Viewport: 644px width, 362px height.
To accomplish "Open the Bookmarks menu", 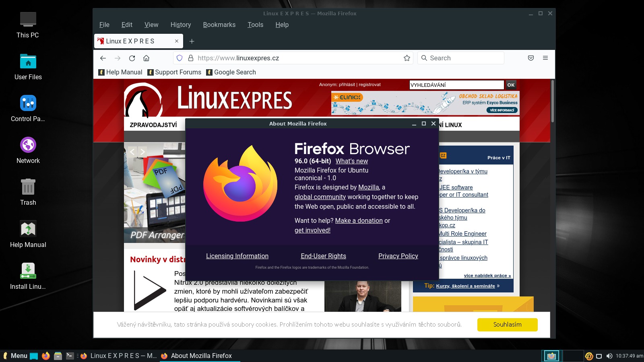I will click(x=219, y=25).
